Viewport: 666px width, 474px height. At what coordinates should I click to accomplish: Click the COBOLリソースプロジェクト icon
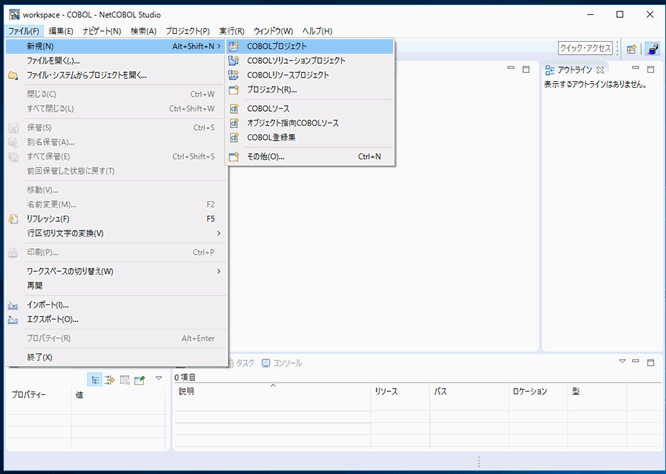click(x=234, y=75)
